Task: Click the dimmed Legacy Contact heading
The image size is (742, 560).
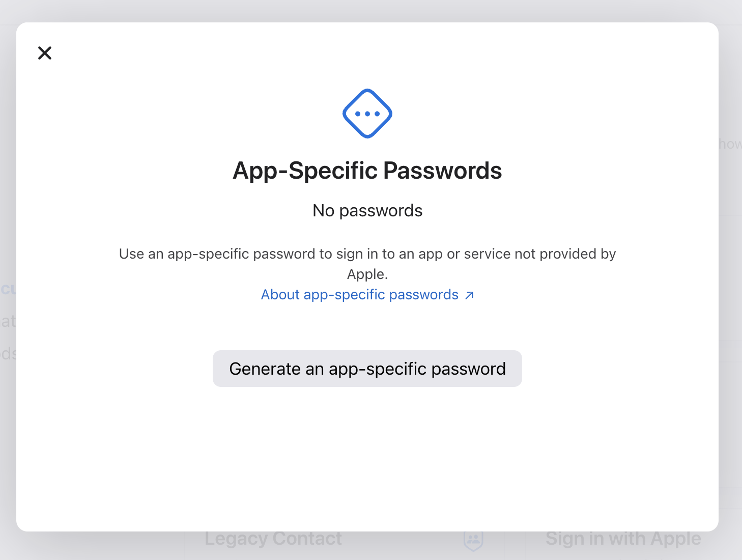Action: [273, 539]
